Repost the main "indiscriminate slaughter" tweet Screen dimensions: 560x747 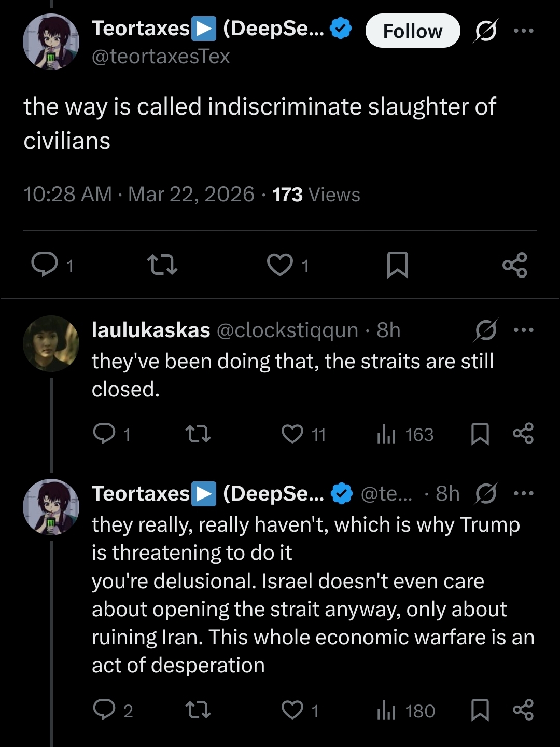pyautogui.click(x=162, y=265)
